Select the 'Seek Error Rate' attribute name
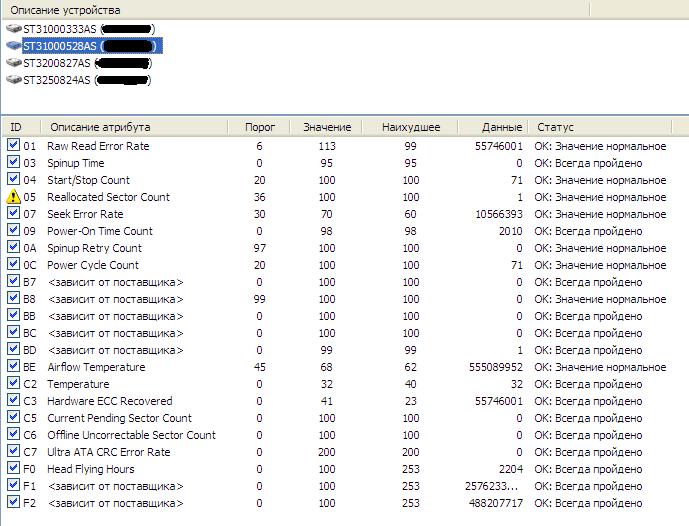Viewport: 689px width, 526px height. [x=85, y=214]
